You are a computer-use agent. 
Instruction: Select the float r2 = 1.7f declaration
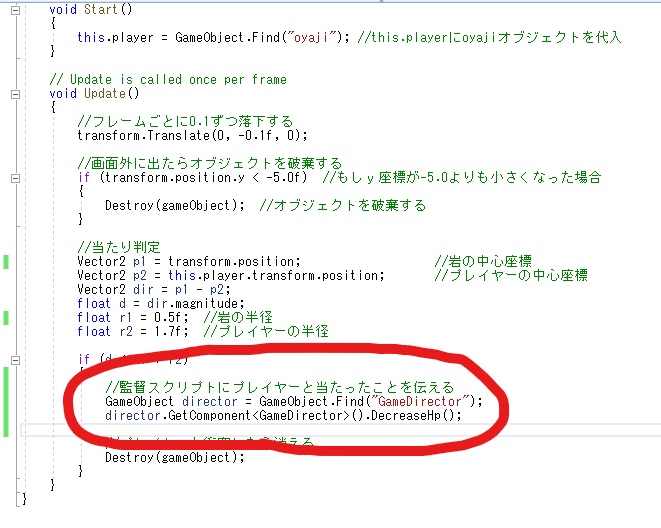[x=133, y=332]
